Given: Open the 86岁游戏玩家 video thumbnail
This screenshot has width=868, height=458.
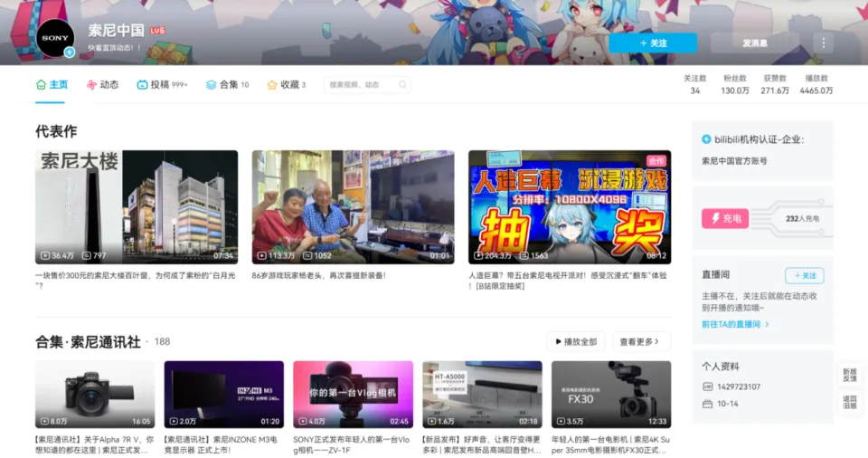Looking at the screenshot, I should click(x=354, y=206).
